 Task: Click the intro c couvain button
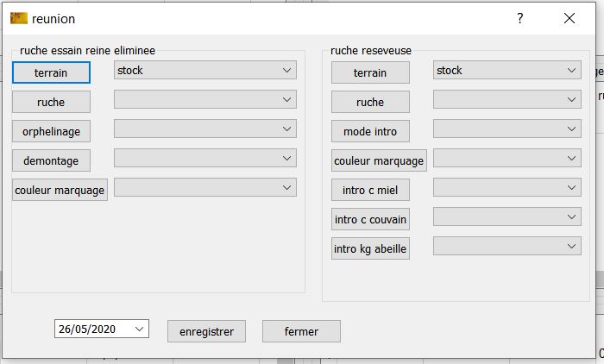click(x=370, y=219)
